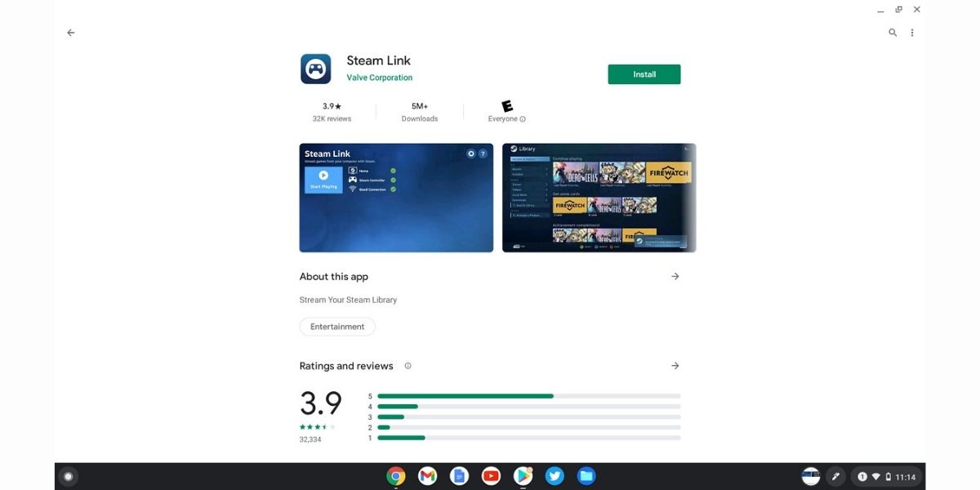Open the Play Store search icon

click(893, 32)
